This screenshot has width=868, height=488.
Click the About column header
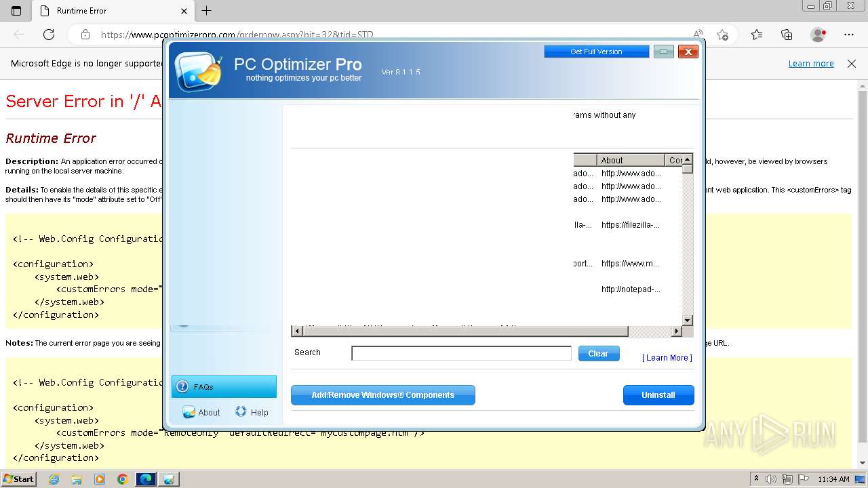pos(631,161)
